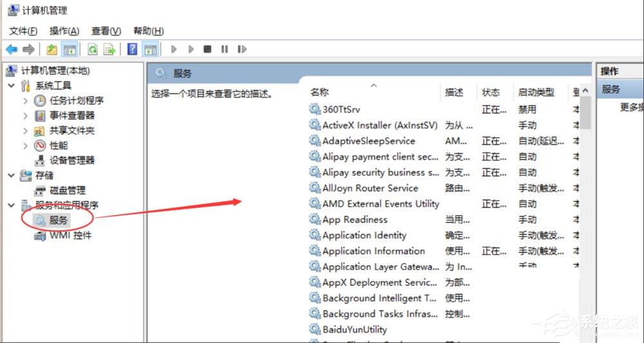Select AllJoyn Router Service row
Image resolution: width=644 pixels, height=343 pixels.
click(370, 188)
